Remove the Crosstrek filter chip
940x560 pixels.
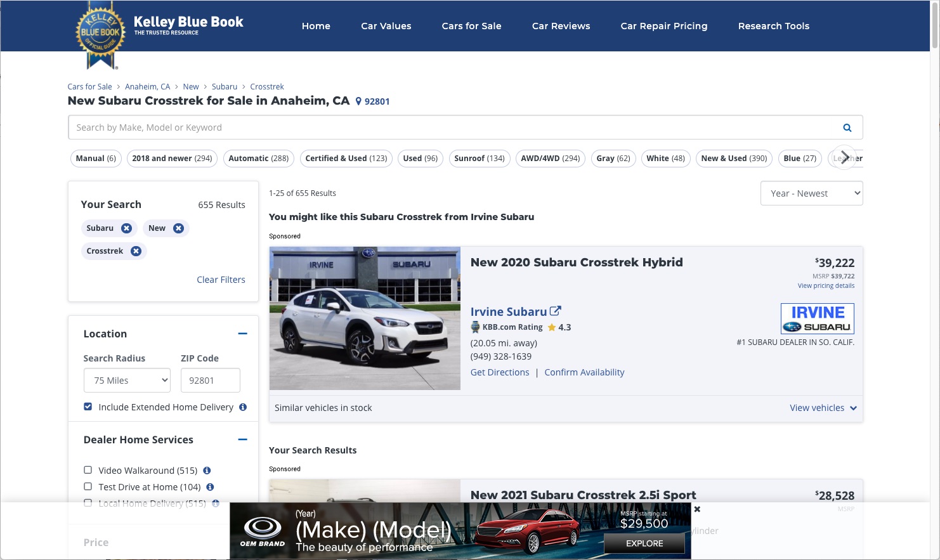point(136,251)
